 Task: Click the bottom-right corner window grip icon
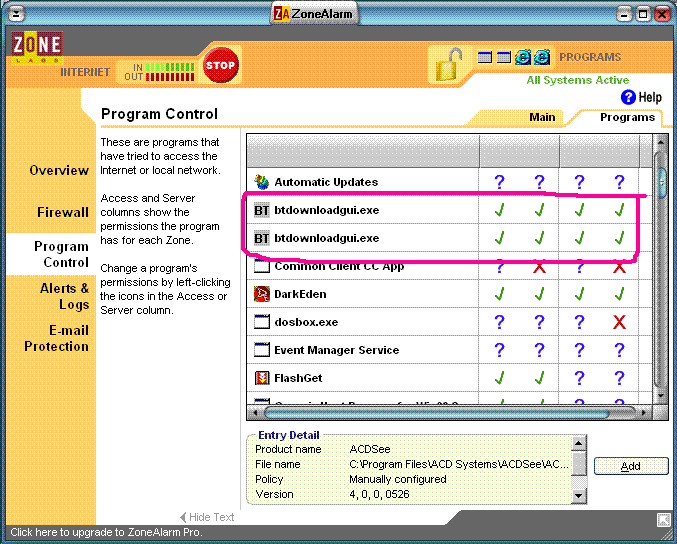click(x=663, y=520)
